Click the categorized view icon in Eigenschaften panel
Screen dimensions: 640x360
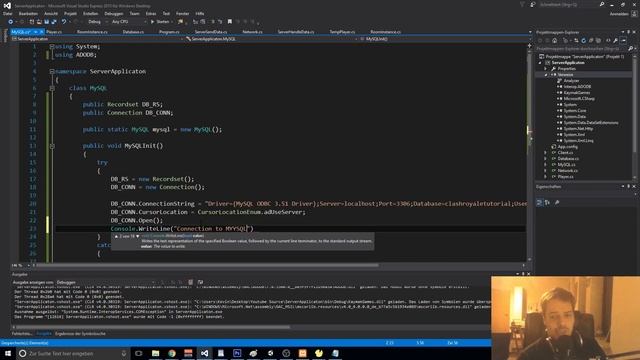pos(540,202)
